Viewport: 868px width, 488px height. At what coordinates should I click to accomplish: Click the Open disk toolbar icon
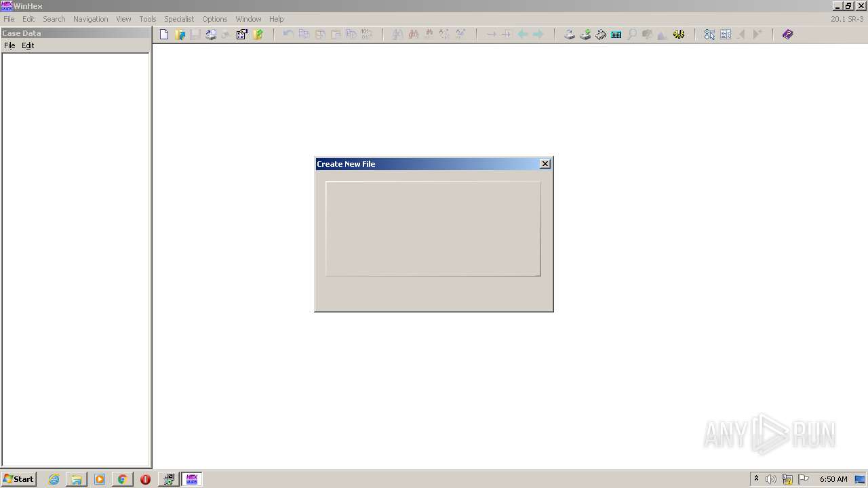570,35
